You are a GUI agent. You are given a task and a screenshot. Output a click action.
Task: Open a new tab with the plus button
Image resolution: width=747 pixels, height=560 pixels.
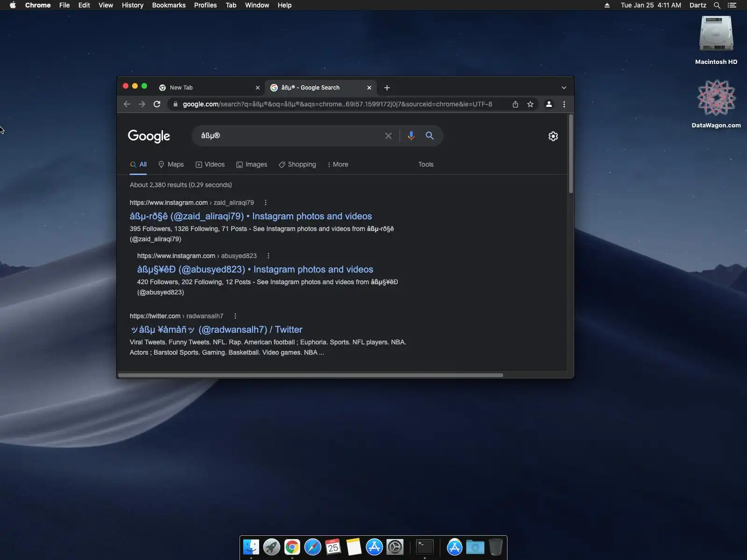387,88
